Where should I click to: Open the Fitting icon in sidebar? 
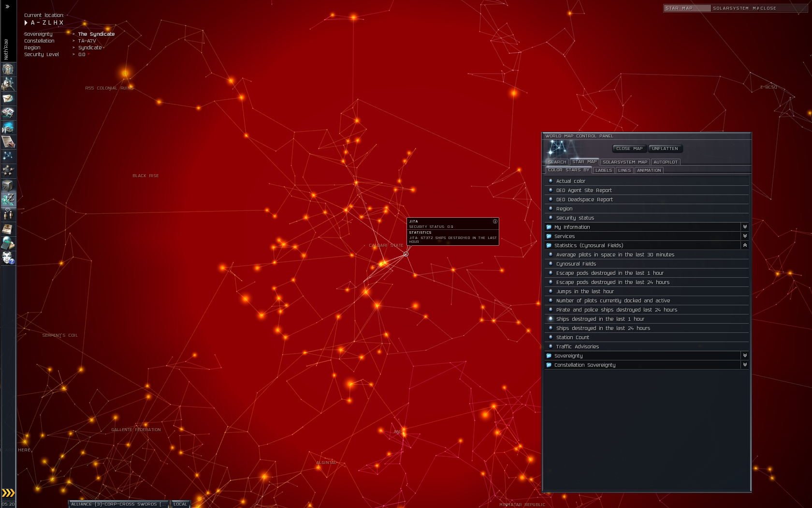[8, 113]
